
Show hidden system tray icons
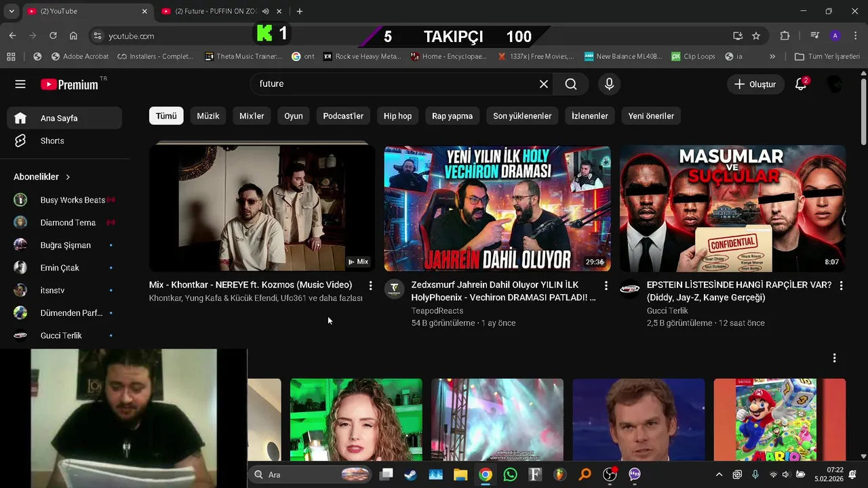click(x=719, y=474)
